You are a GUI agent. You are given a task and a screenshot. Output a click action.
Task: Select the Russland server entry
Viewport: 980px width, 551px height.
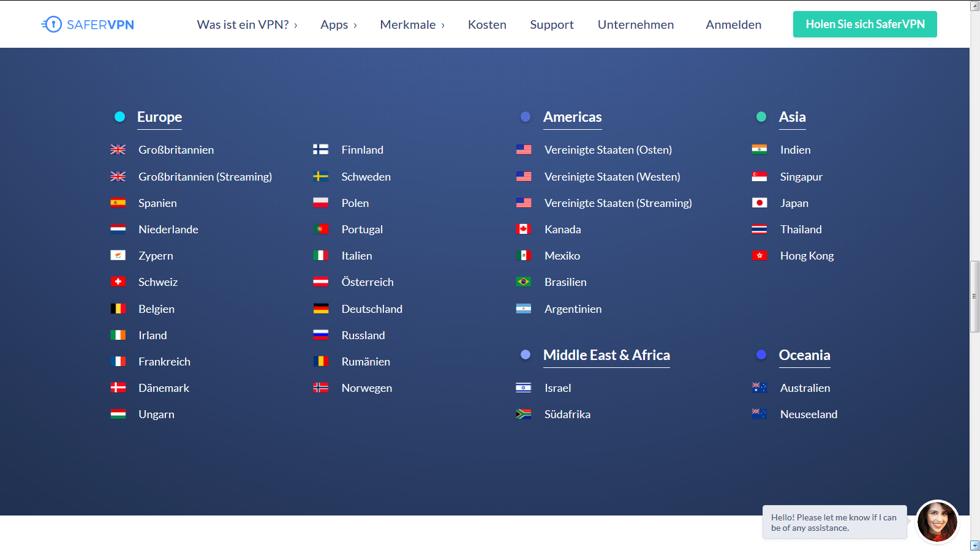363,335
